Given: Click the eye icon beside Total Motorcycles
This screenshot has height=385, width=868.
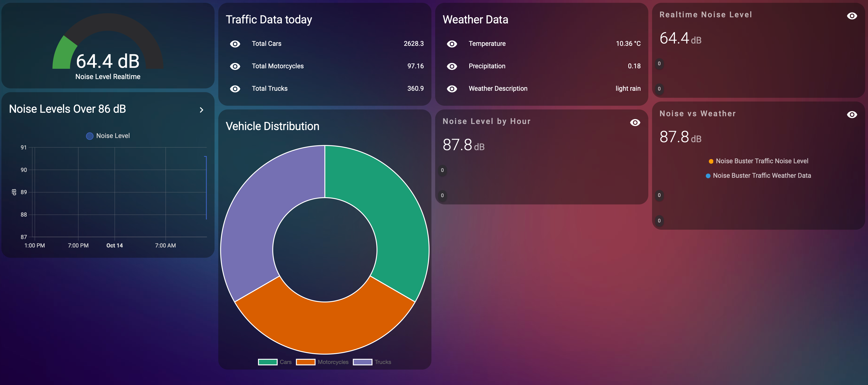Looking at the screenshot, I should point(235,66).
